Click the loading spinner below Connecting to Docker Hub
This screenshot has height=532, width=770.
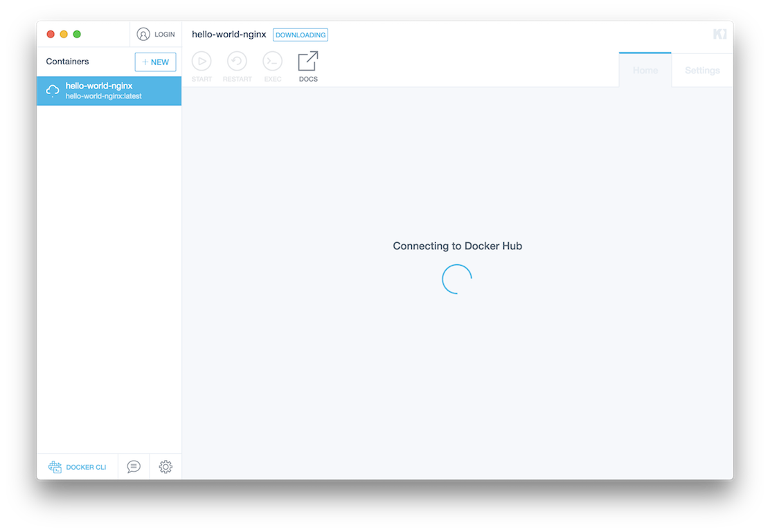[x=456, y=279]
